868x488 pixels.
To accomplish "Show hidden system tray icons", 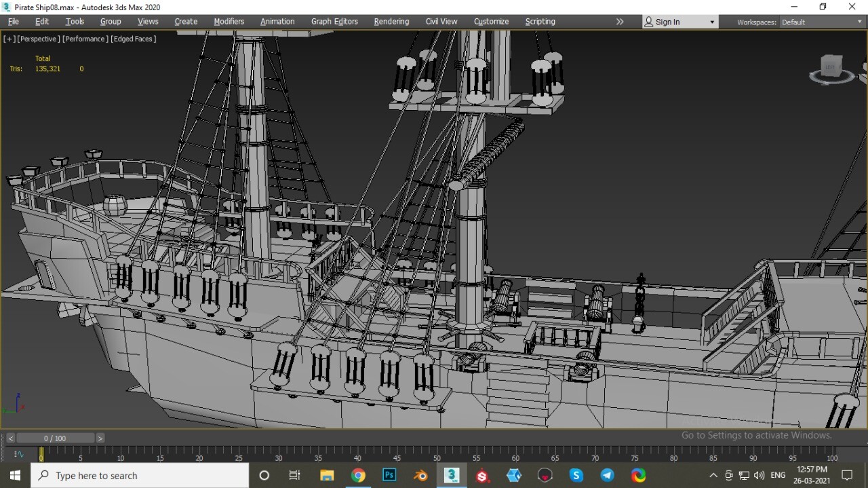I will [x=713, y=476].
